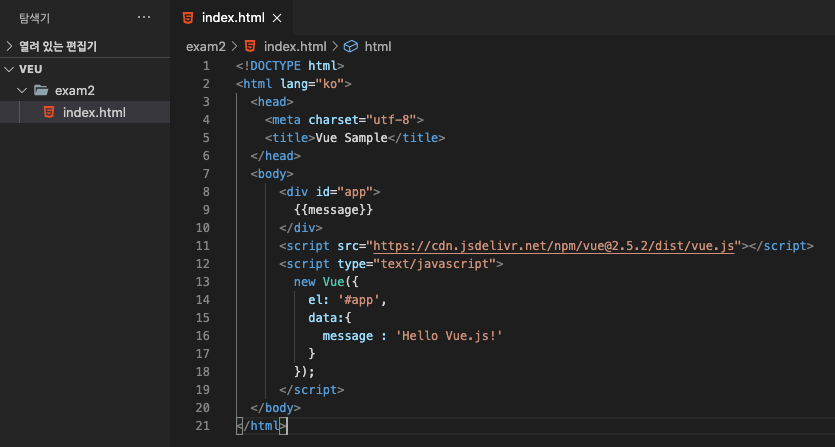Screen dimensions: 835x447
Task: Click exam2 in the breadcrumb path
Action: [206, 47]
